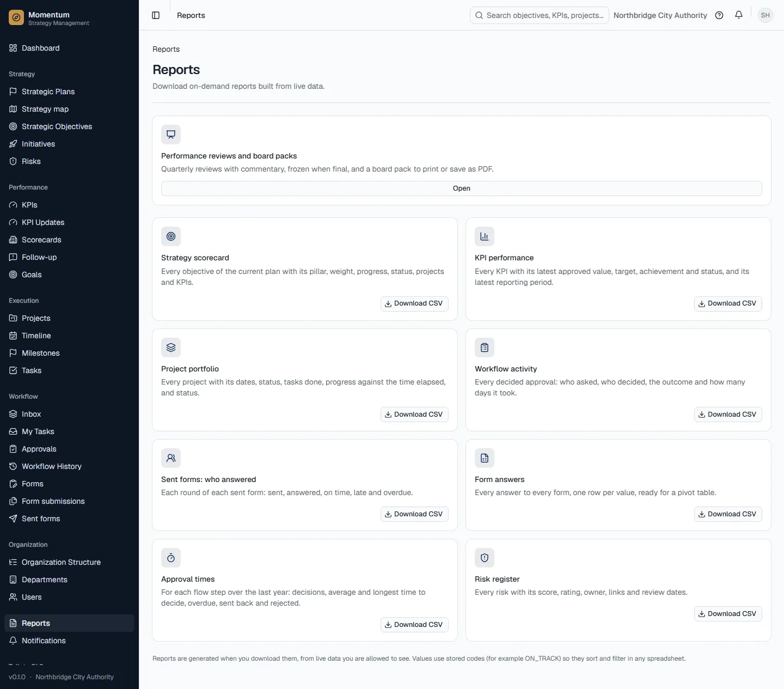784x689 pixels.
Task: Open the SH user avatar
Action: click(765, 15)
